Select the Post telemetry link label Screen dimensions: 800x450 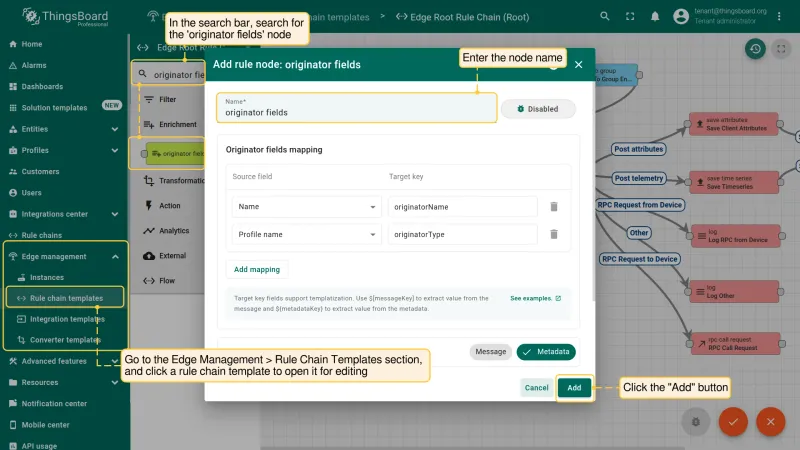(639, 178)
